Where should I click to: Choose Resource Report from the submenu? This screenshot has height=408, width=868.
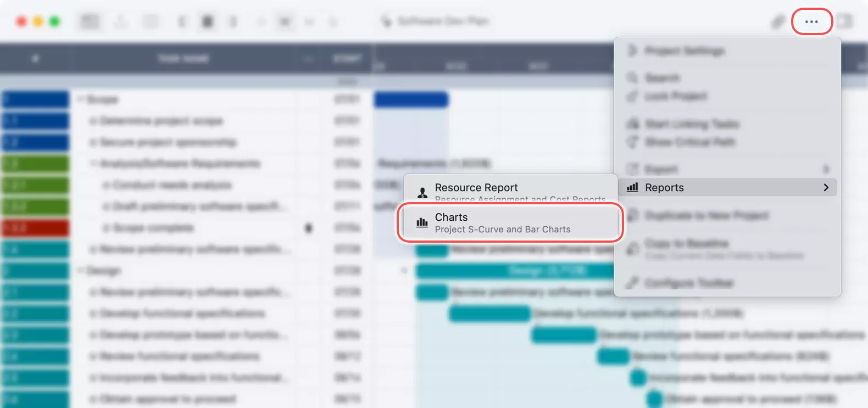pyautogui.click(x=476, y=188)
